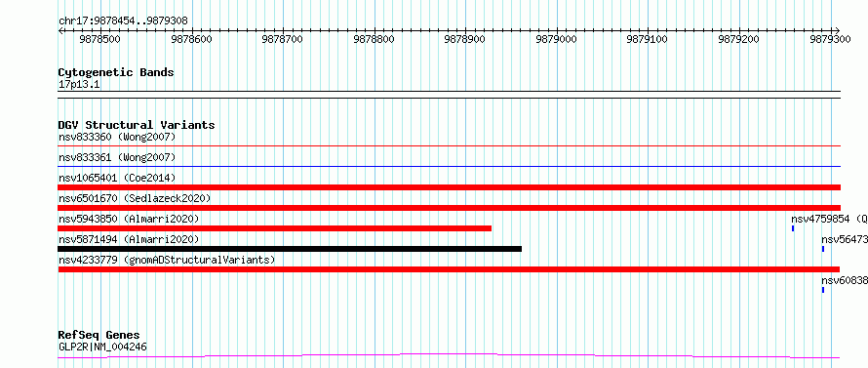This screenshot has width=868, height=368.
Task: Select the magenta GLP2R gene line
Action: point(449,355)
